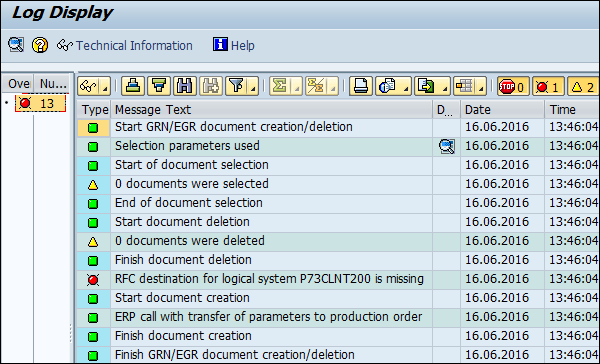The image size is (600, 364).
Task: Click the Subtotals icon
Action: tap(316, 86)
